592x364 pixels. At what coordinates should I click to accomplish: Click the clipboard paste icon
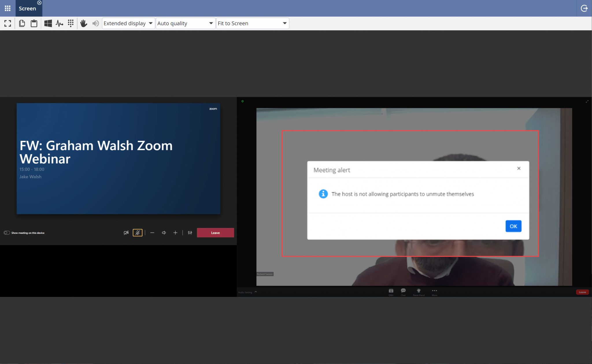point(34,23)
